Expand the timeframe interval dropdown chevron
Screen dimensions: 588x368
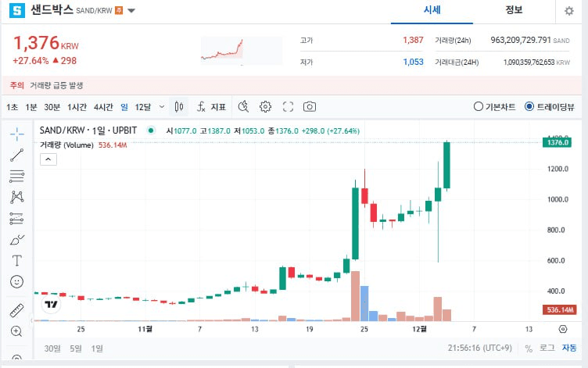[x=162, y=107]
